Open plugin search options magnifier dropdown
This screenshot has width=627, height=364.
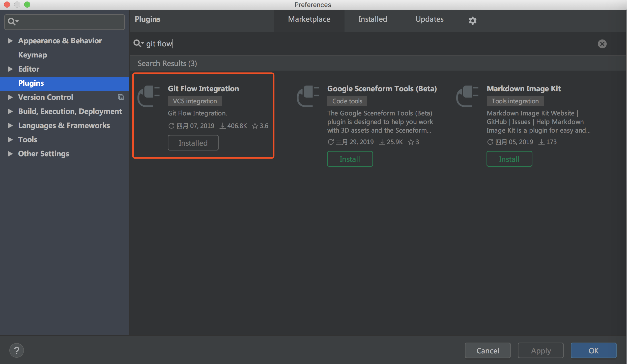pyautogui.click(x=138, y=43)
